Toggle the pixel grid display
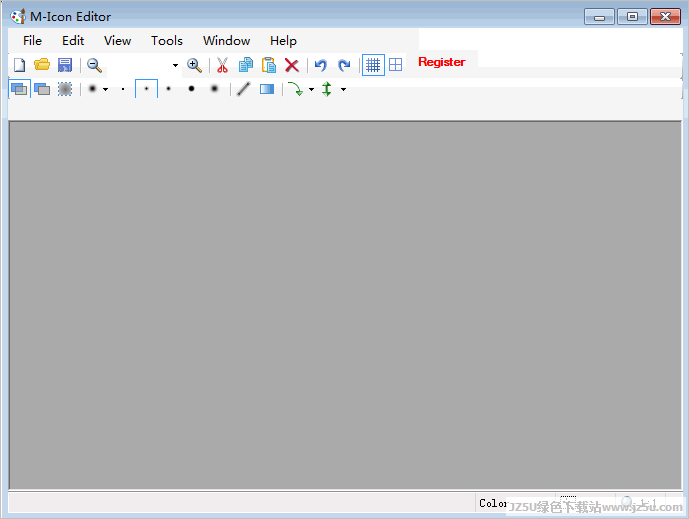This screenshot has height=519, width=689. tap(373, 65)
